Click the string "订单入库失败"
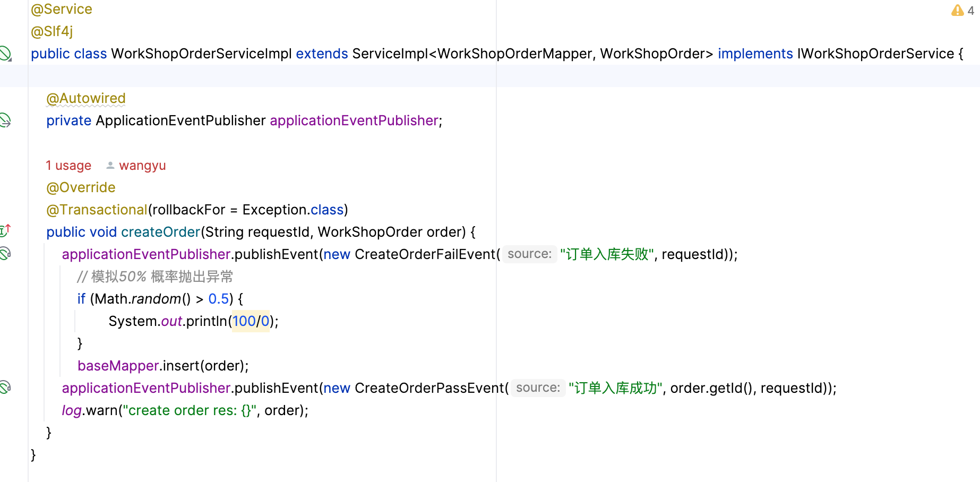The image size is (980, 482). click(x=607, y=254)
